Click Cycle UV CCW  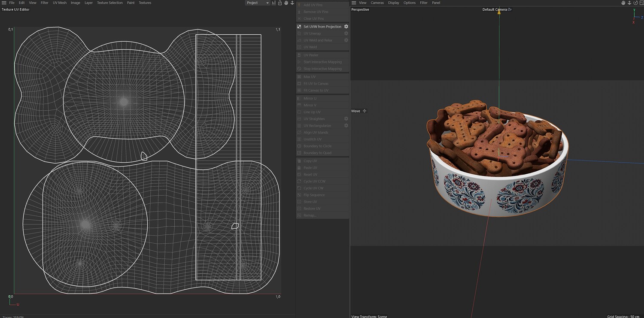322,182
